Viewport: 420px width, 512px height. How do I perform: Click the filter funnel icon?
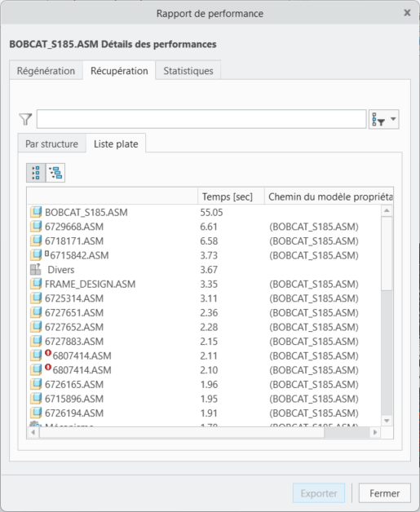pyautogui.click(x=25, y=119)
